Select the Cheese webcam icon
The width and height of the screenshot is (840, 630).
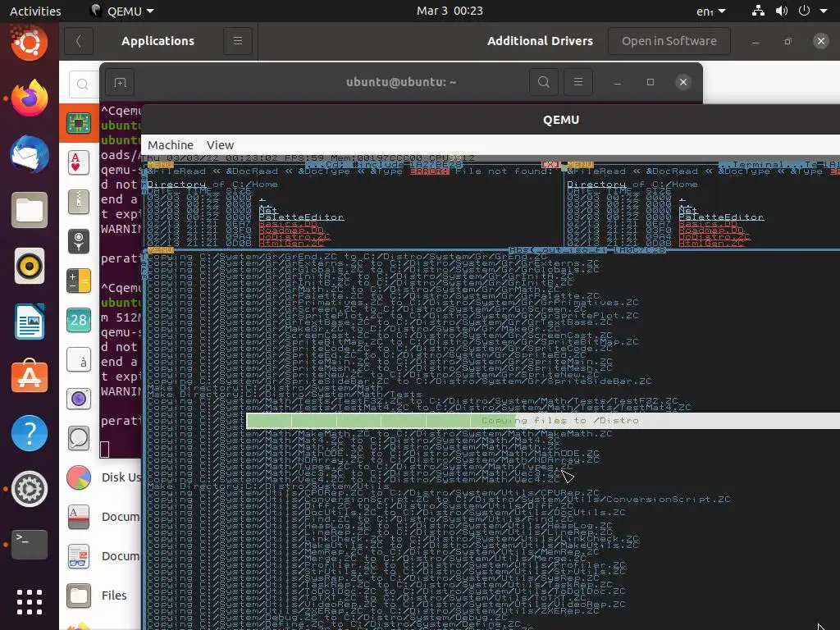79,399
